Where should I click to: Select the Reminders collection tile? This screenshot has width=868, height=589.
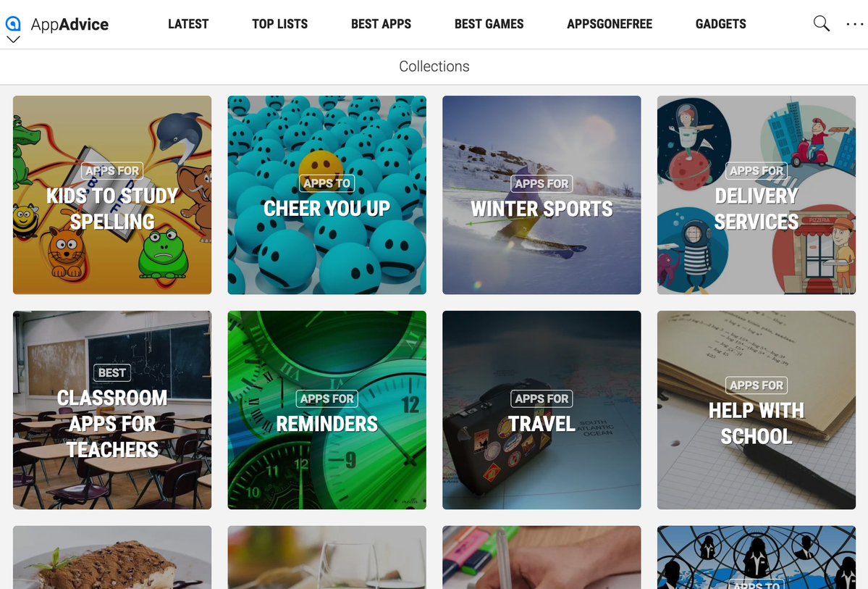point(327,410)
